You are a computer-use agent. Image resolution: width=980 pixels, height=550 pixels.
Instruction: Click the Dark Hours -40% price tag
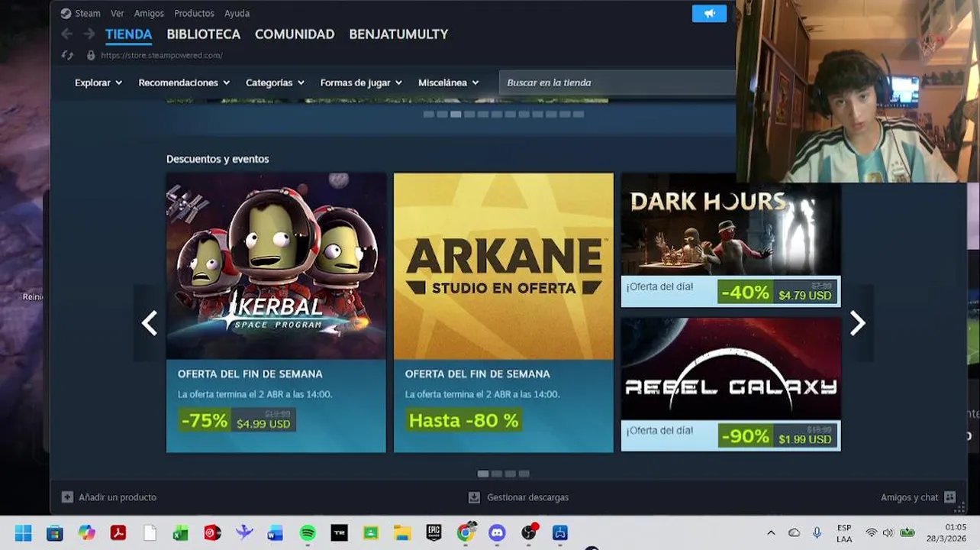pos(778,292)
